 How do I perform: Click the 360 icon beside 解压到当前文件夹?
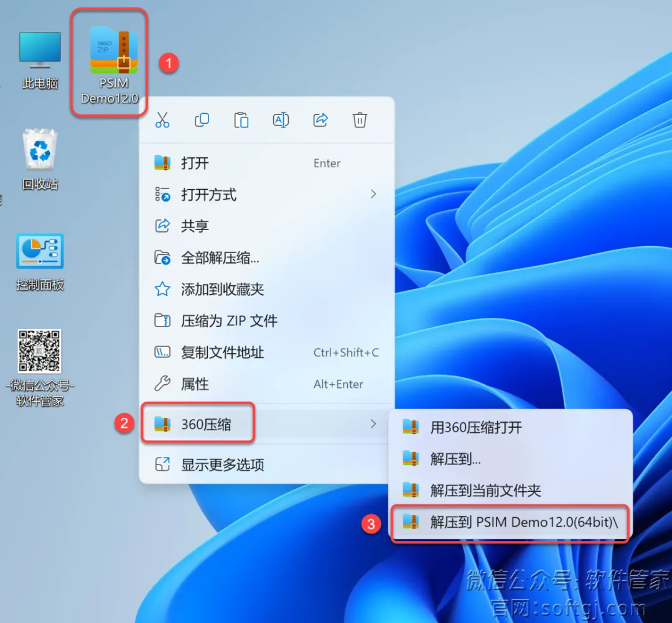click(411, 490)
